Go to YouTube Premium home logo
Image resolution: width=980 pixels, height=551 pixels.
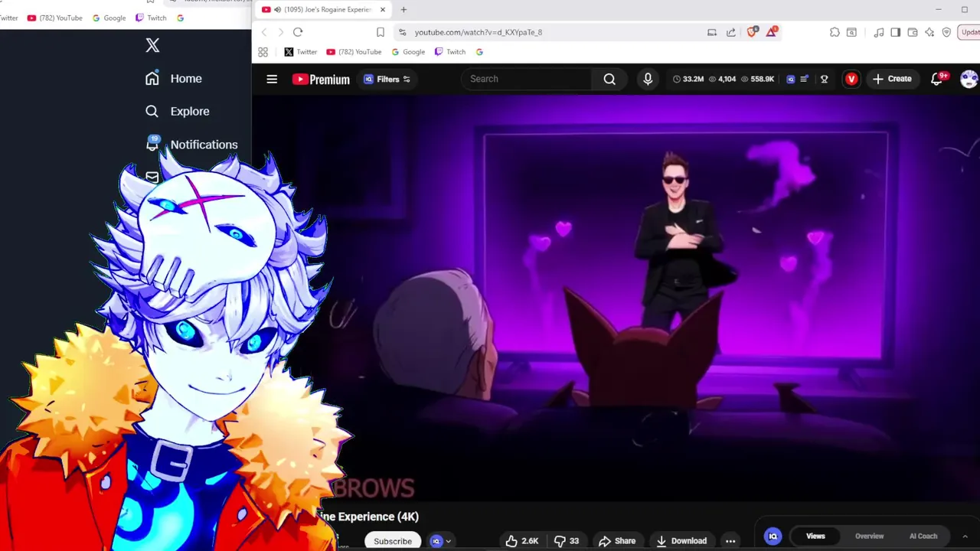click(x=321, y=79)
